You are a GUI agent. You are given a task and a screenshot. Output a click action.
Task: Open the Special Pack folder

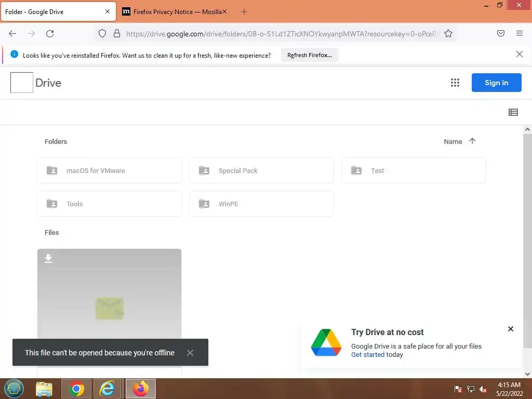click(261, 170)
